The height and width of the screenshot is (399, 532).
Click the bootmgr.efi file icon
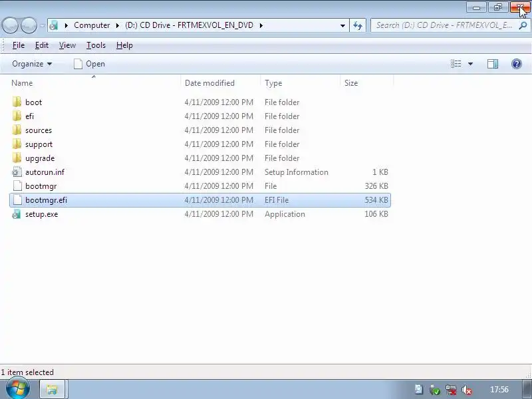coord(17,200)
